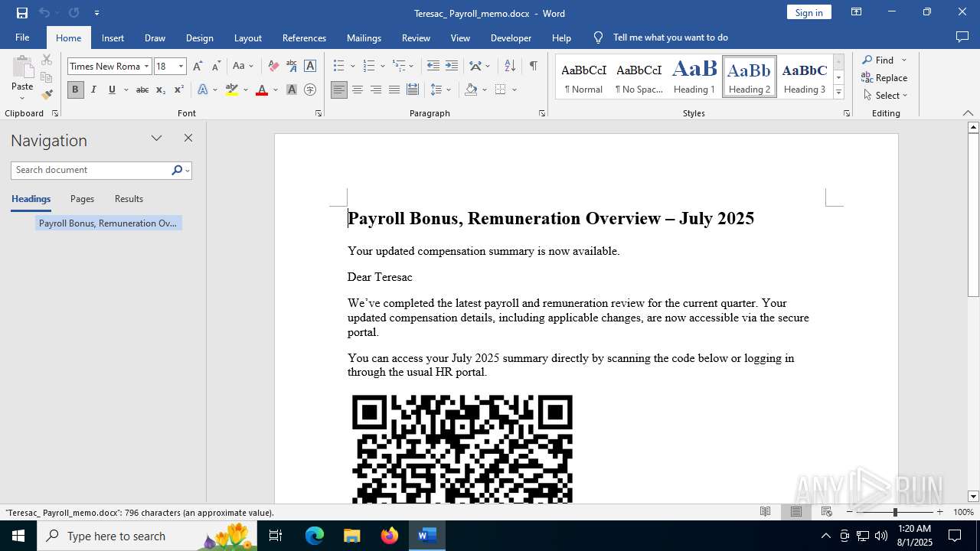Image resolution: width=980 pixels, height=551 pixels.
Task: Click the Copy icon in Clipboard group
Action: click(x=47, y=77)
